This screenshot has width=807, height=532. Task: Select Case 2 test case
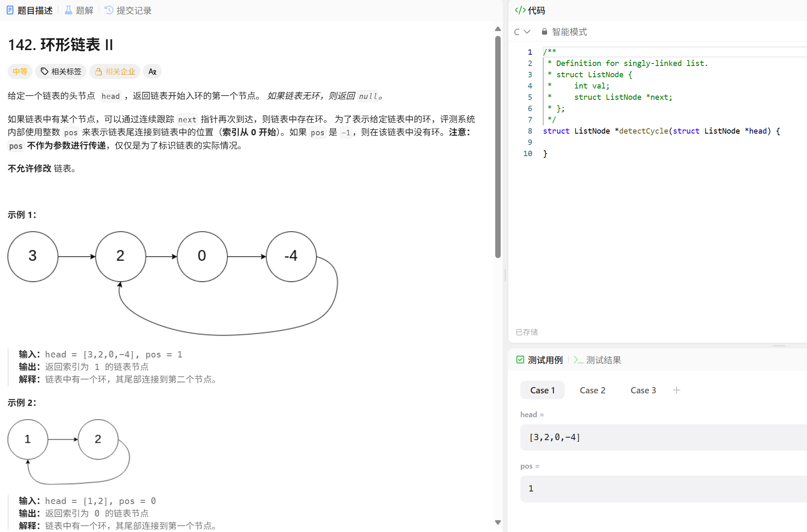tap(593, 390)
